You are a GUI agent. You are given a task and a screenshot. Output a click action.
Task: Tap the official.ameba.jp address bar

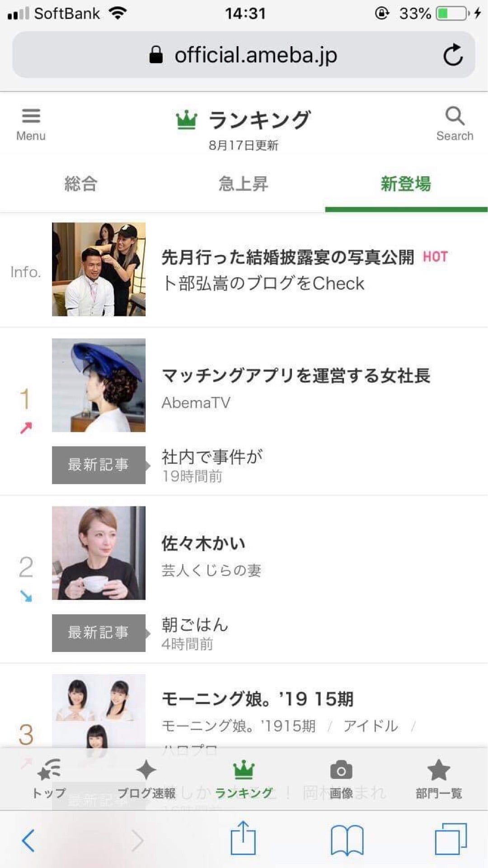click(x=244, y=55)
